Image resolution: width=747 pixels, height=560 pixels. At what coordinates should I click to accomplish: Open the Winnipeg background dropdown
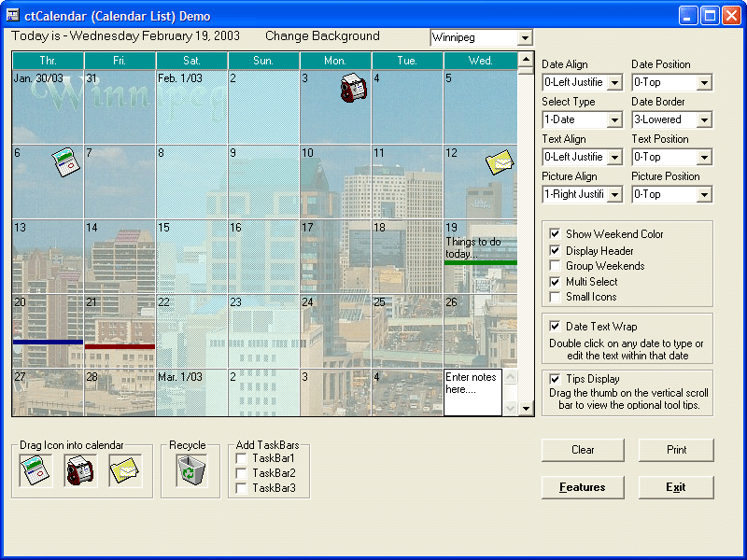525,37
